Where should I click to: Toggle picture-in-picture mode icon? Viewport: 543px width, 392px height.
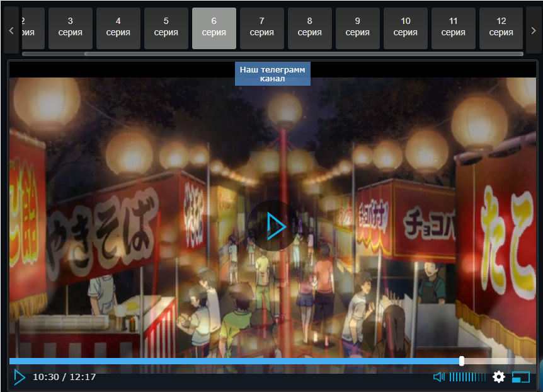pos(521,377)
